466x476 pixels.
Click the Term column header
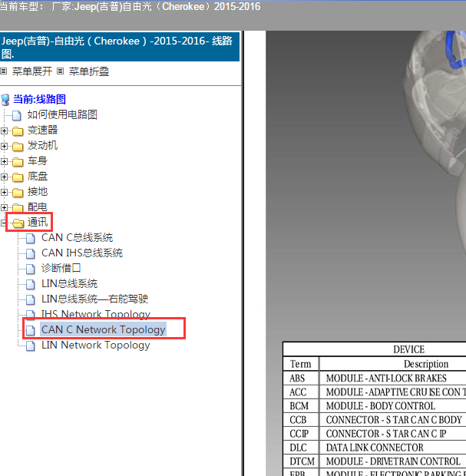(x=300, y=364)
